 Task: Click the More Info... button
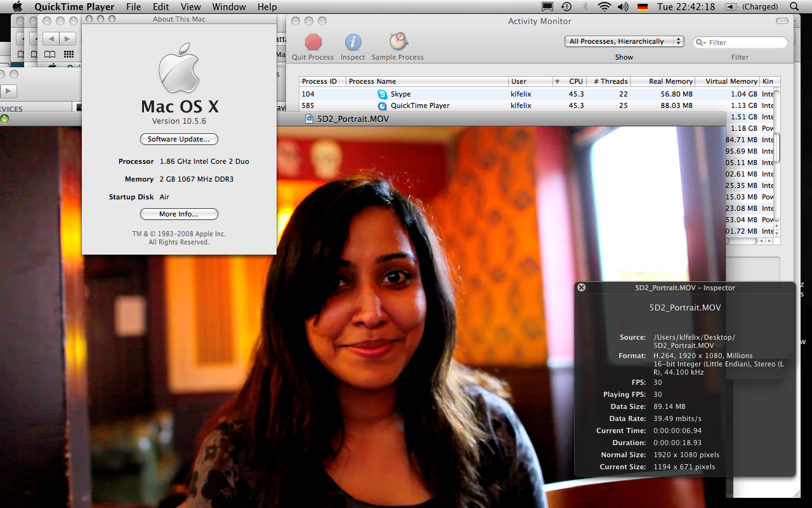coord(179,214)
